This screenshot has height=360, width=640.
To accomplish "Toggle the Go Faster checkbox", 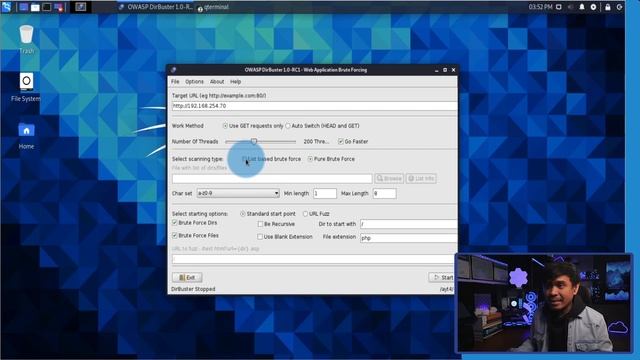I will [x=353, y=142].
